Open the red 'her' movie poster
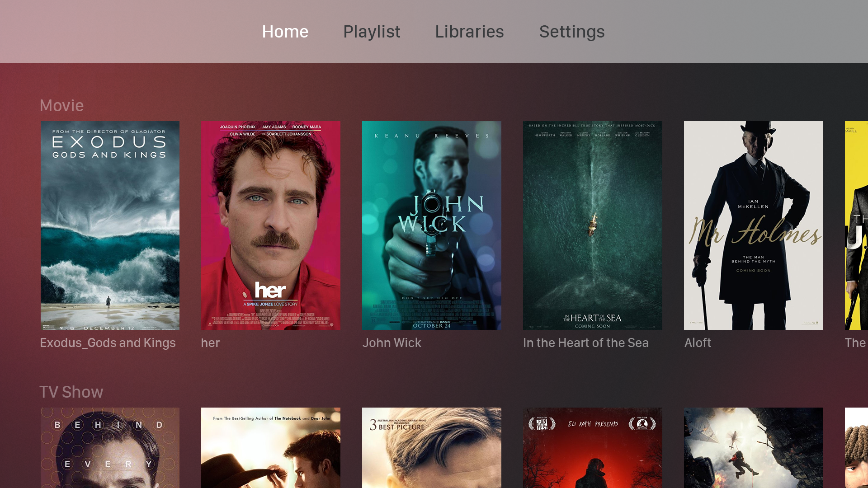 [271, 225]
